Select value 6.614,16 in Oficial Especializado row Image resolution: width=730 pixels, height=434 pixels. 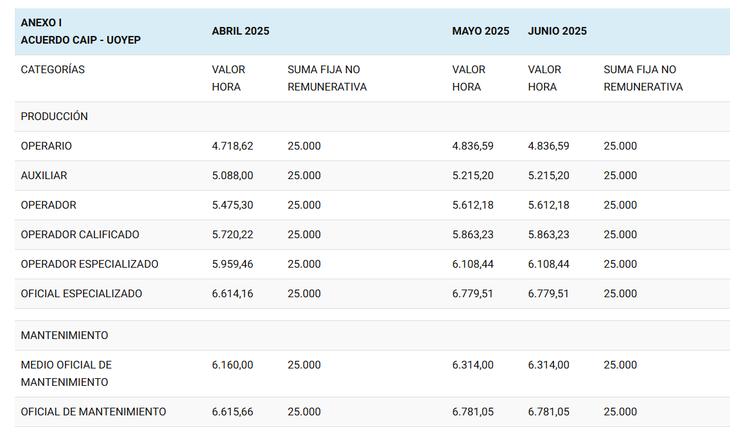click(x=232, y=294)
